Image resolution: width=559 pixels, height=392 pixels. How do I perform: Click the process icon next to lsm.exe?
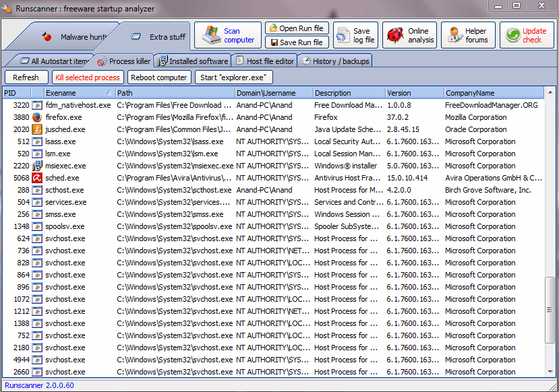[36, 154]
